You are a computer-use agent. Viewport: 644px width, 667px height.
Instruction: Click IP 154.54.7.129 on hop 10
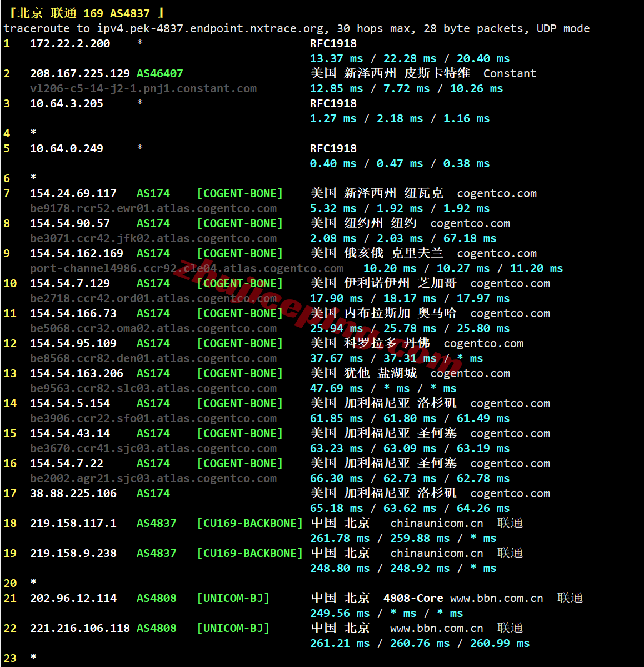pyautogui.click(x=70, y=283)
